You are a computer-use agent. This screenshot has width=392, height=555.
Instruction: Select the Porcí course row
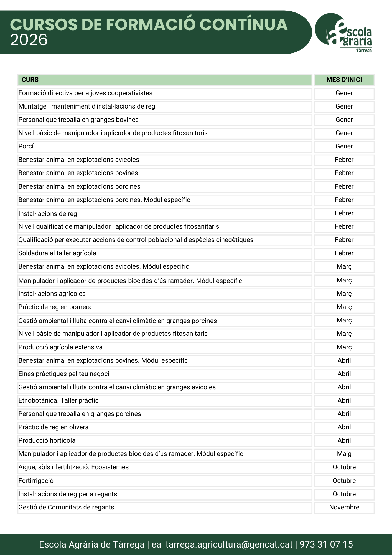pyautogui.click(x=165, y=147)
